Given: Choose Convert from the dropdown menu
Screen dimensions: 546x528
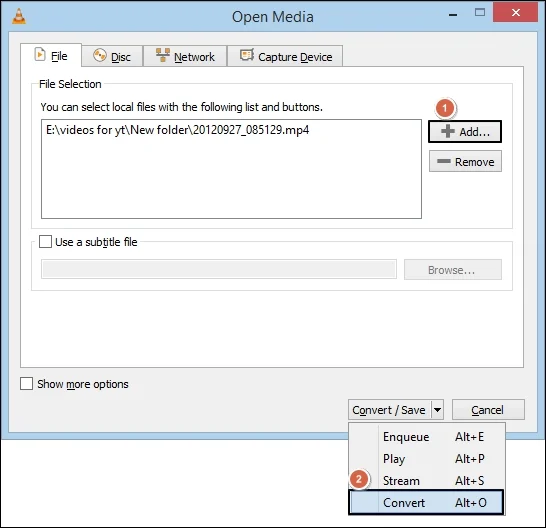Looking at the screenshot, I should click(426, 502).
